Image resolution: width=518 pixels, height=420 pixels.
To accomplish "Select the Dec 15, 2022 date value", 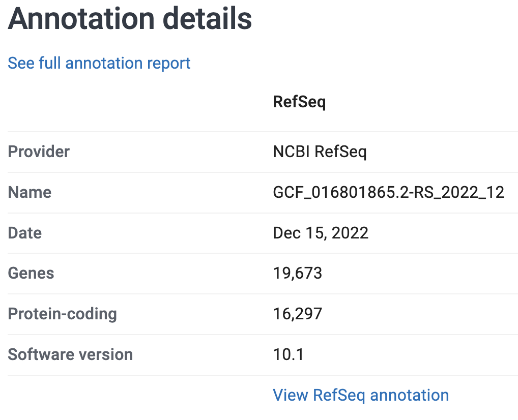I will pyautogui.click(x=321, y=233).
